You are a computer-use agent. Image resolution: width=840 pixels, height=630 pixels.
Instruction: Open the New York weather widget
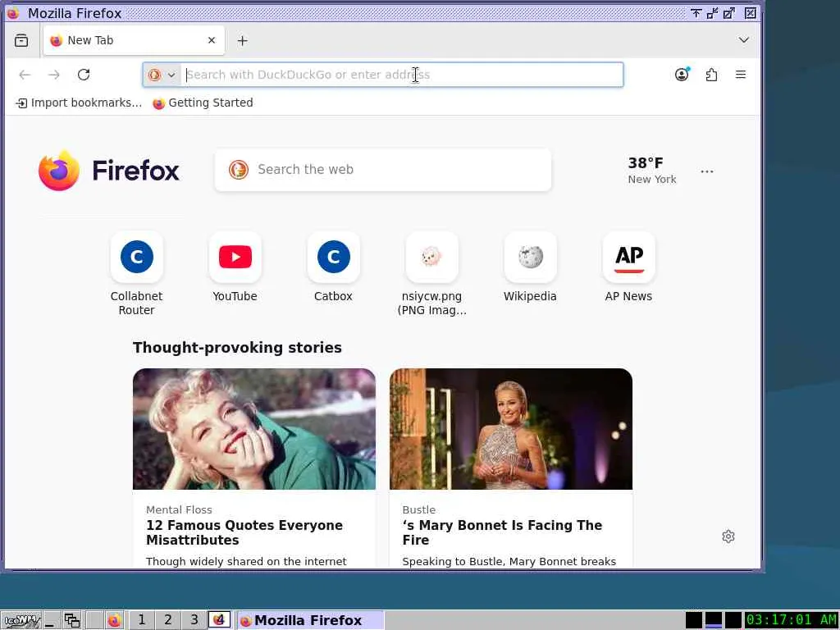click(652, 171)
